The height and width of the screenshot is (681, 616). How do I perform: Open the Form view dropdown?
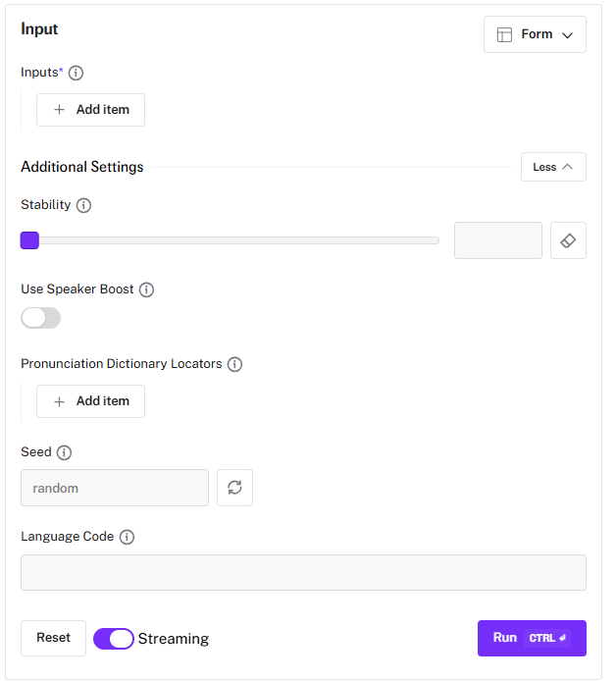point(535,34)
